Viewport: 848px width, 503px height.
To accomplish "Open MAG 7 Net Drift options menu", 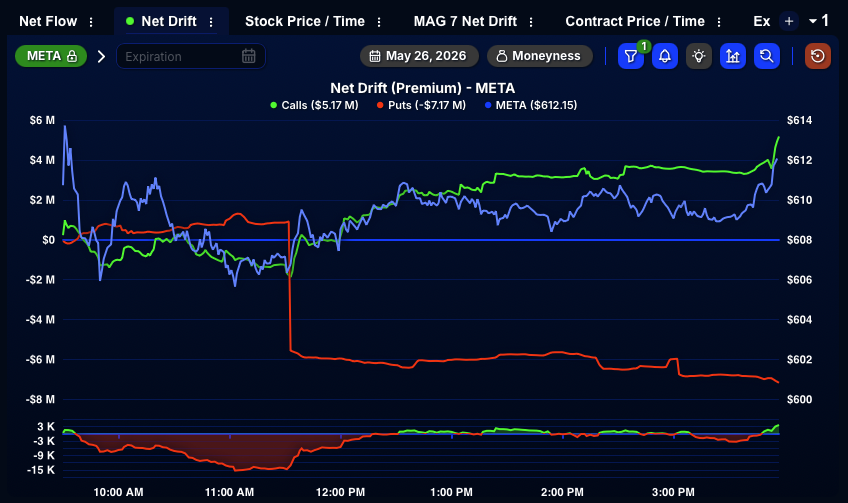I will (531, 22).
